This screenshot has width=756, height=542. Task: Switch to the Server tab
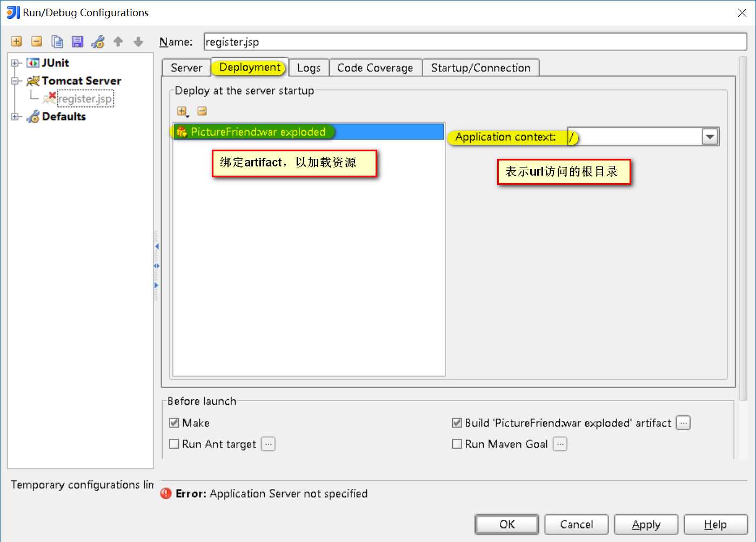coord(186,68)
